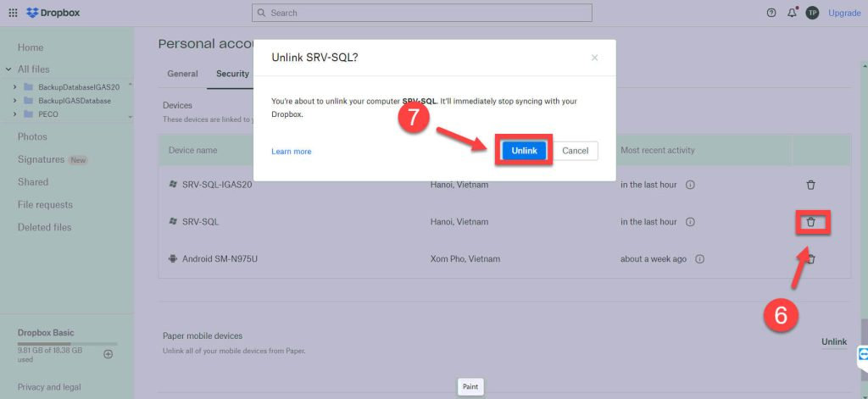Image resolution: width=868 pixels, height=399 pixels.
Task: Close the Unlink SRV-SQL dialog
Action: [594, 58]
